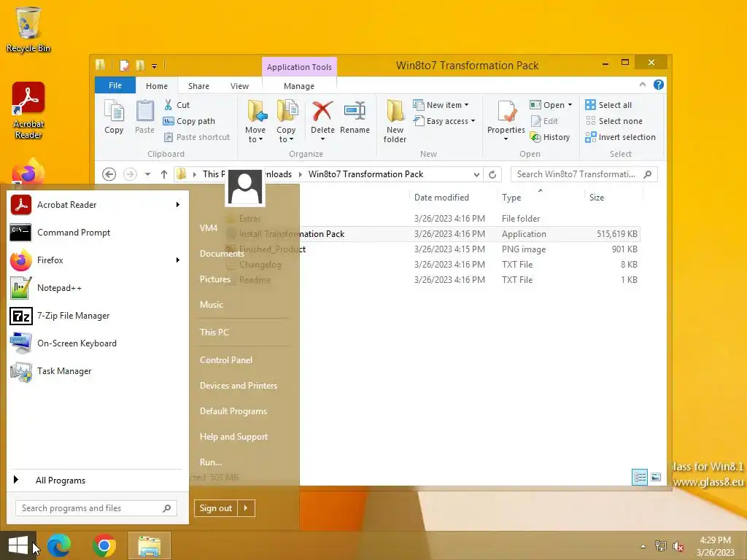Switch to the Share tab
The height and width of the screenshot is (560, 747).
click(198, 86)
